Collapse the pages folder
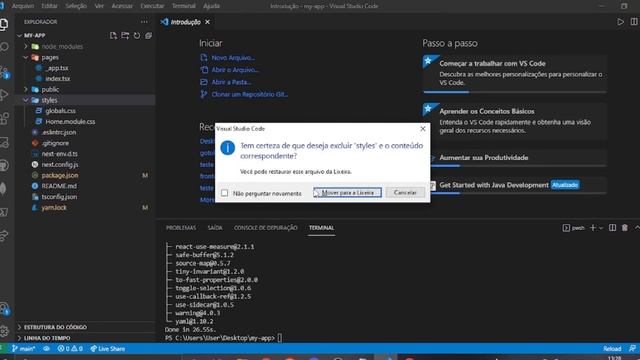The width and height of the screenshot is (640, 360). point(26,57)
